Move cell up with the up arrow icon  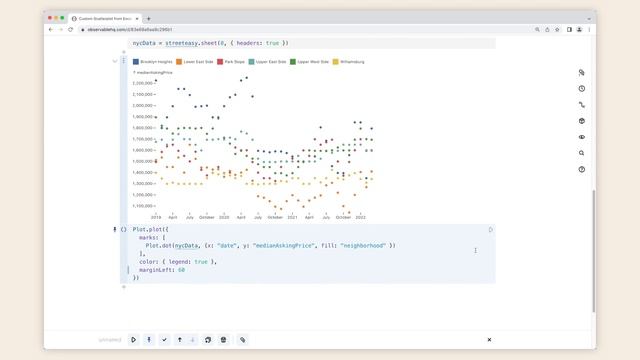[x=180, y=340]
